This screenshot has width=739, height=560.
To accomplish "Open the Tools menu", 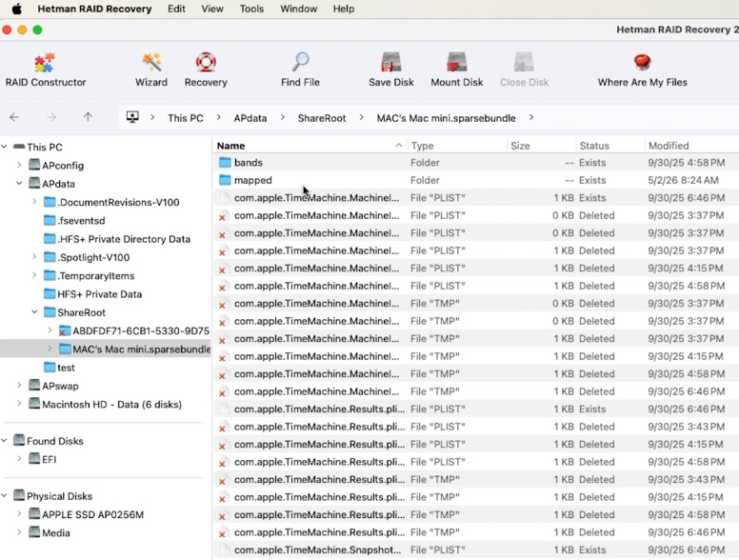I will pyautogui.click(x=251, y=9).
